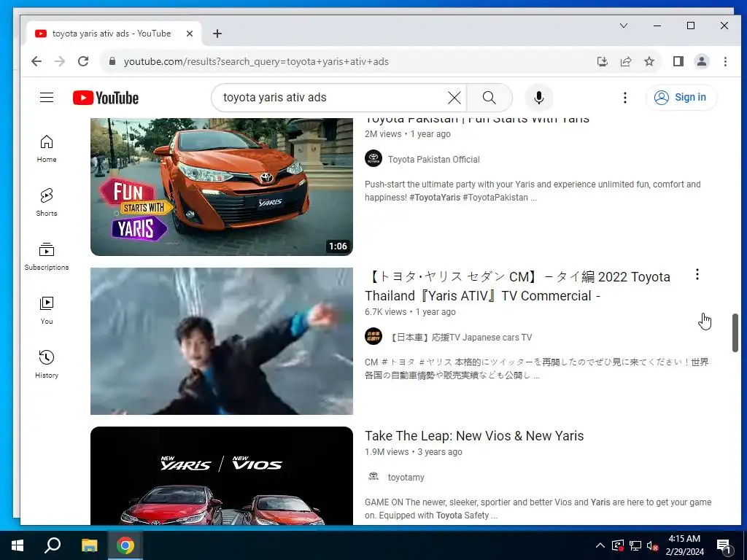Reload the page
This screenshot has width=747, height=560.
[83, 61]
